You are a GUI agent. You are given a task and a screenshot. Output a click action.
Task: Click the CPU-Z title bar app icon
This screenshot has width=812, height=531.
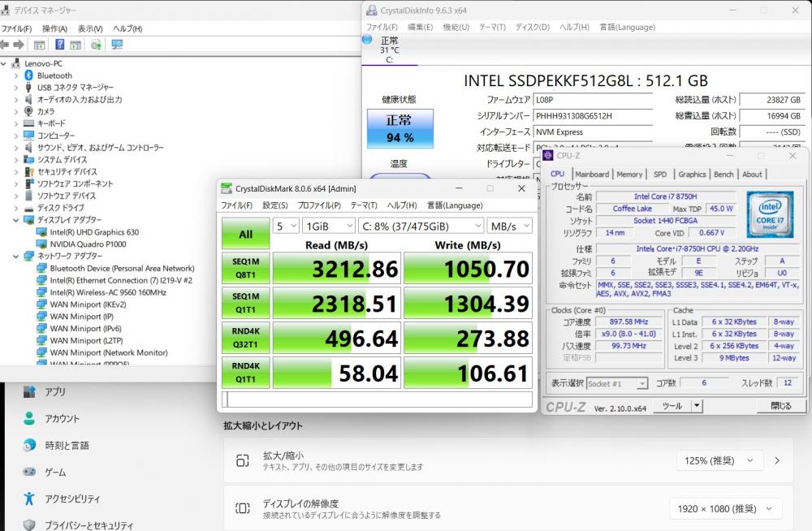pyautogui.click(x=548, y=155)
